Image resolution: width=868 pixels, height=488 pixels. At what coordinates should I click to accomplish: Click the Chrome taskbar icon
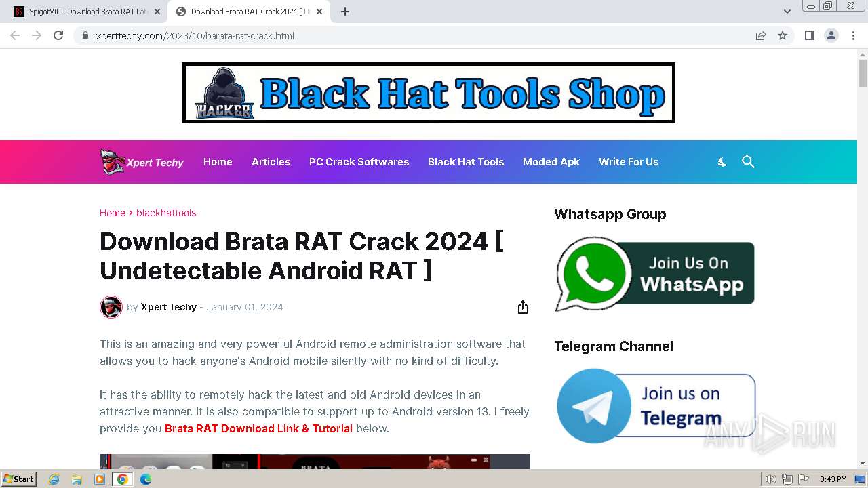click(x=122, y=479)
